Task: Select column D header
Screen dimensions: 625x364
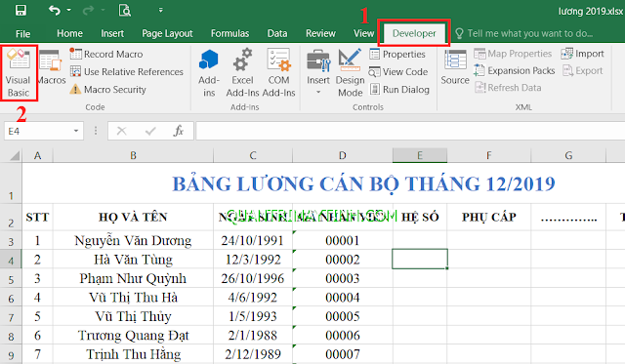Action: 343,155
